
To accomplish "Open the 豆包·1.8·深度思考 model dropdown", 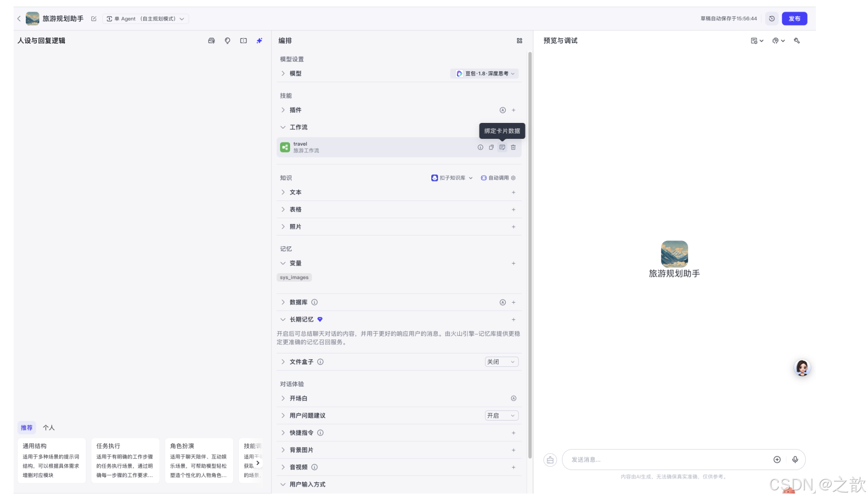I will tap(484, 73).
